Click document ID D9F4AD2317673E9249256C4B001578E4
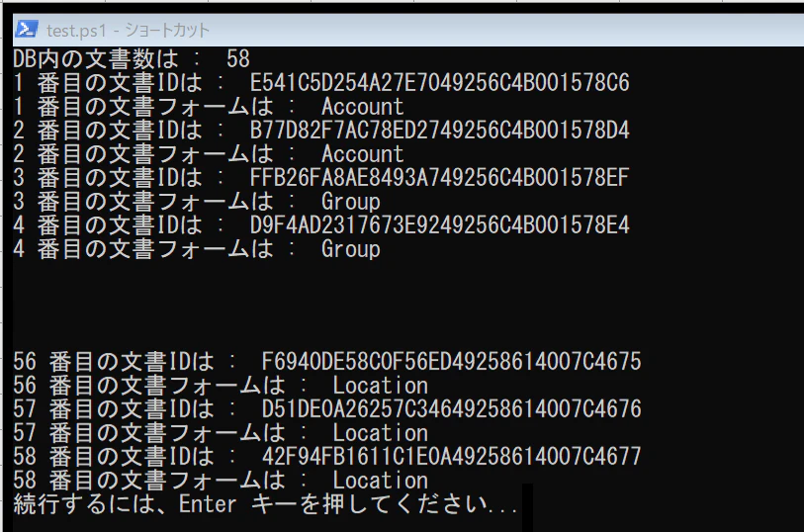The height and width of the screenshot is (532, 804). click(439, 225)
